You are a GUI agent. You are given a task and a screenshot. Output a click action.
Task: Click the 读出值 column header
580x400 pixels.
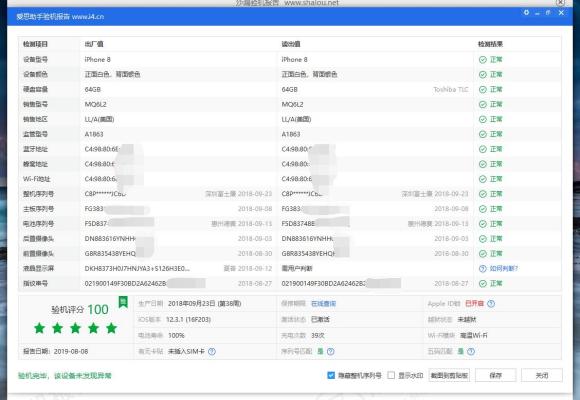pyautogui.click(x=291, y=44)
